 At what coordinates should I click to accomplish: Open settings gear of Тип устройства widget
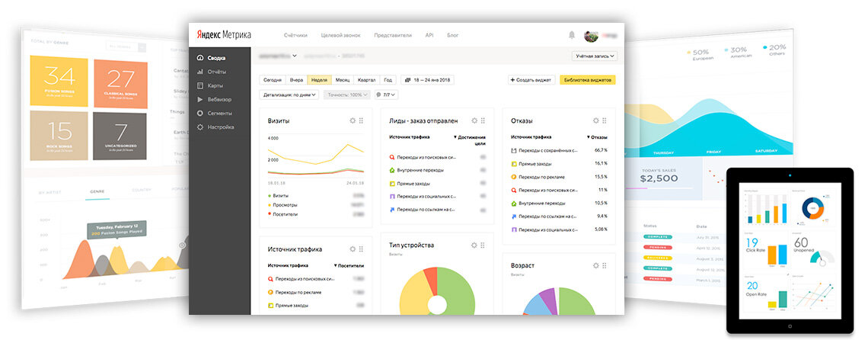coord(474,245)
